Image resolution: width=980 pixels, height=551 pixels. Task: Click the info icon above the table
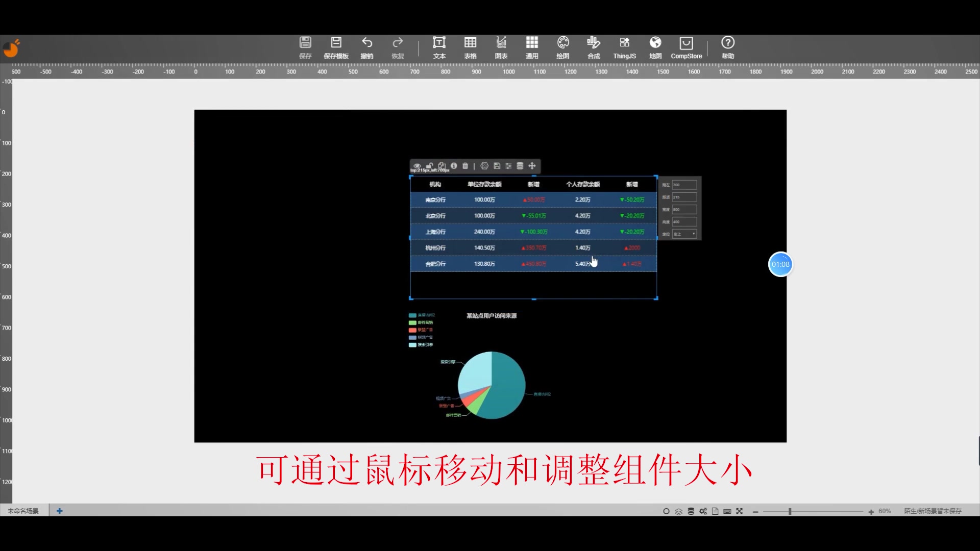[454, 166]
